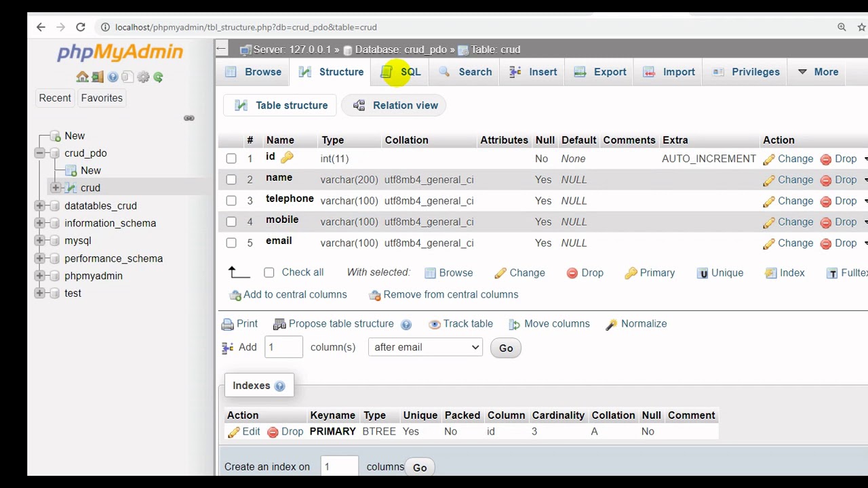This screenshot has height=488, width=868.
Task: Tick checkbox for email column row
Action: coord(231,243)
